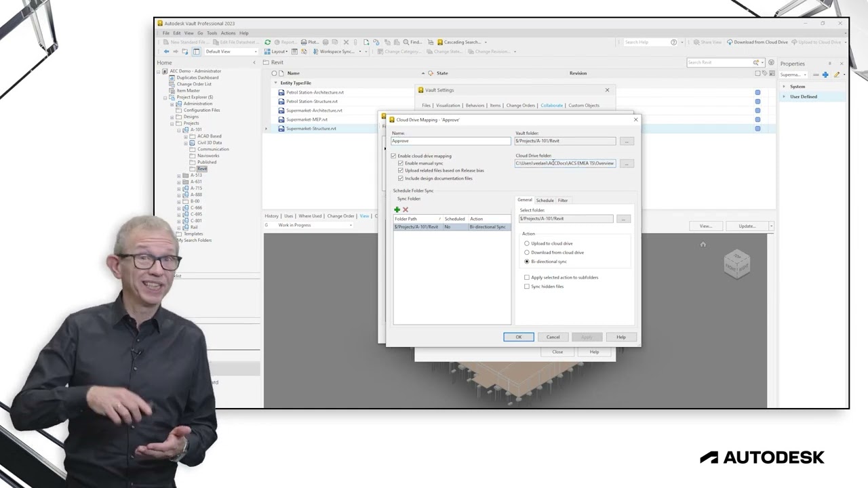Open the Collaborate tab in Vault Settings
This screenshot has height=488, width=868.
pyautogui.click(x=551, y=105)
